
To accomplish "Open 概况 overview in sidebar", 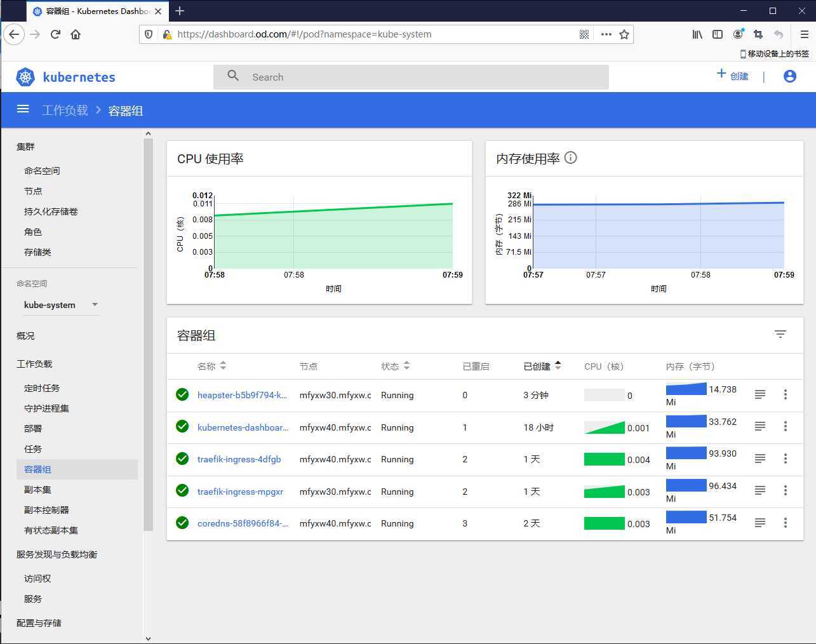I will coord(25,336).
